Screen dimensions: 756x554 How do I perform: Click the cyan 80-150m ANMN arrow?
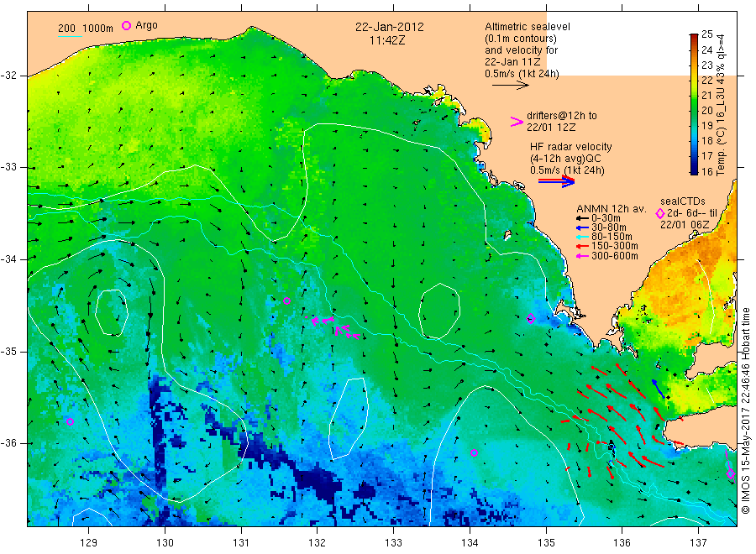pos(582,237)
